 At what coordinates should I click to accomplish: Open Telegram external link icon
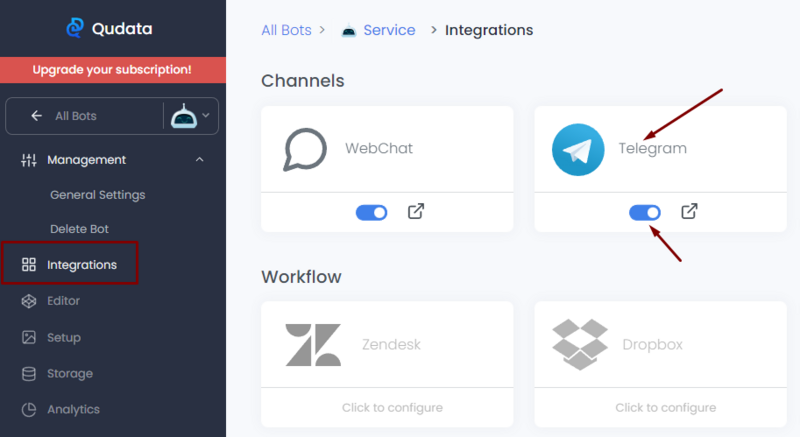pyautogui.click(x=689, y=212)
